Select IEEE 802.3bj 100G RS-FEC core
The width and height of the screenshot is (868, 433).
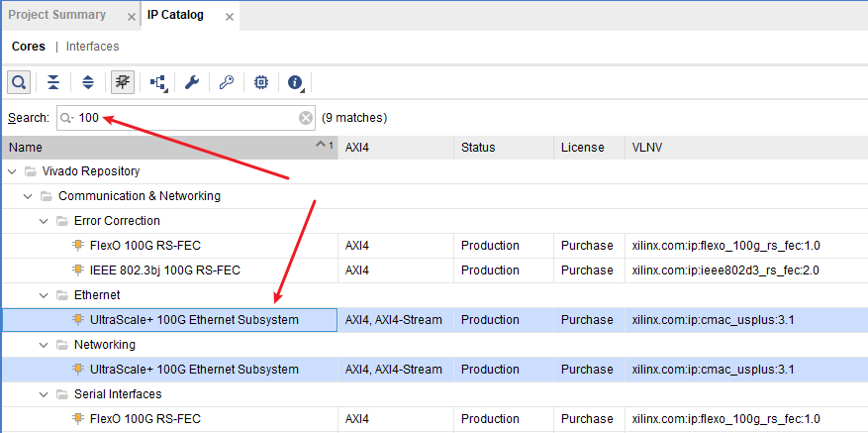coord(165,271)
